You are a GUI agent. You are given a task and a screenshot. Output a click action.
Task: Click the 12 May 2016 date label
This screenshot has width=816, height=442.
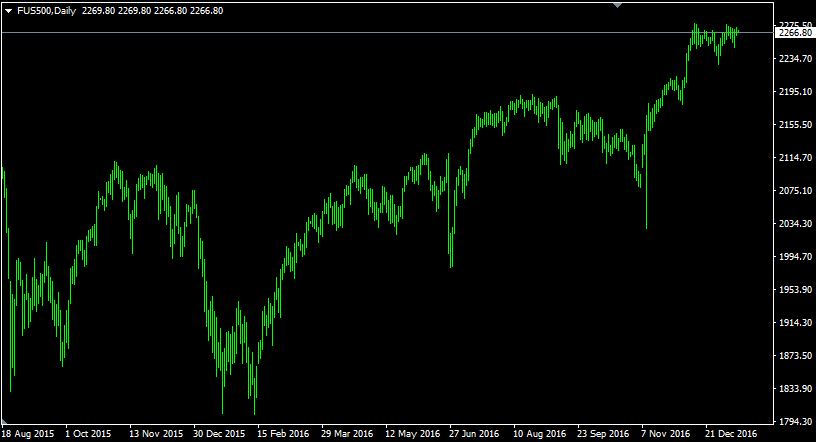coord(413,433)
